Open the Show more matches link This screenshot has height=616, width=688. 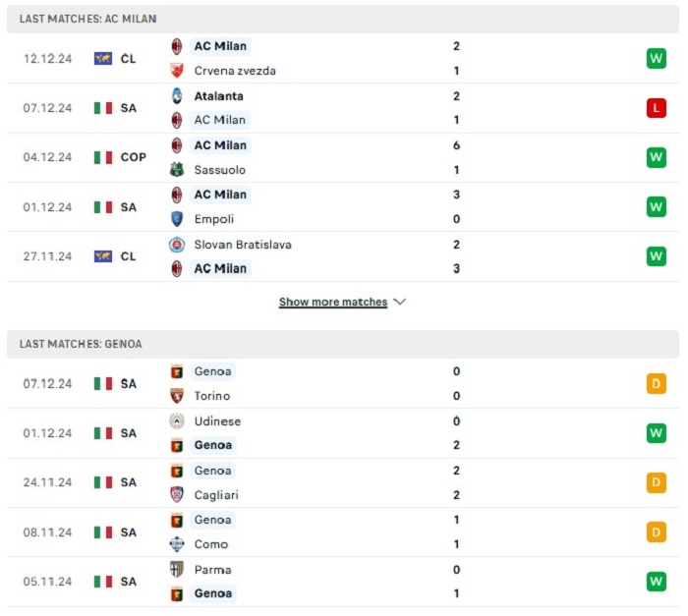(x=333, y=302)
